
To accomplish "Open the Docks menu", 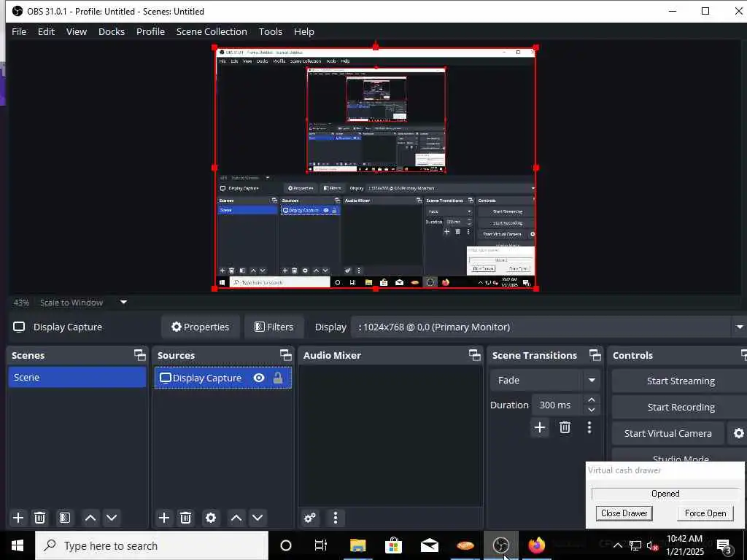I will tap(112, 31).
